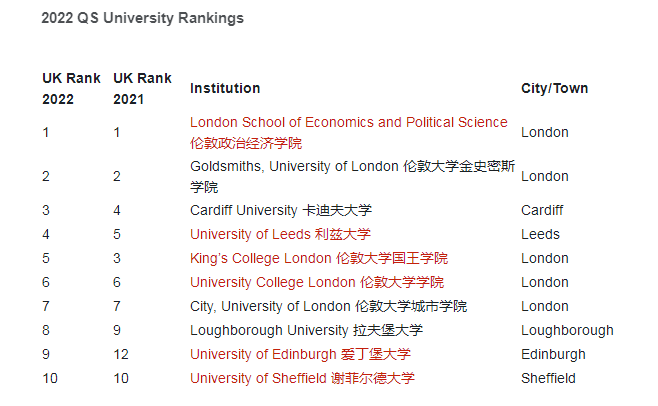Click the Cardiff city cell
Viewport: 658px width, 406px height.
[x=542, y=211]
